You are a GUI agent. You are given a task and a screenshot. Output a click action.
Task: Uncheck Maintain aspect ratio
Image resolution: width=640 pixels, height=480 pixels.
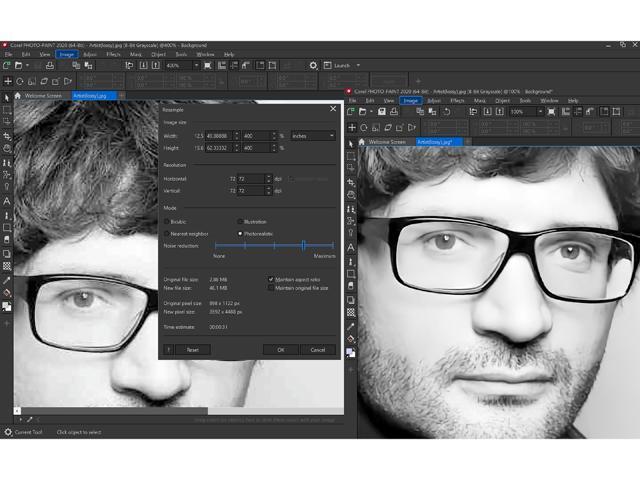pos(271,279)
